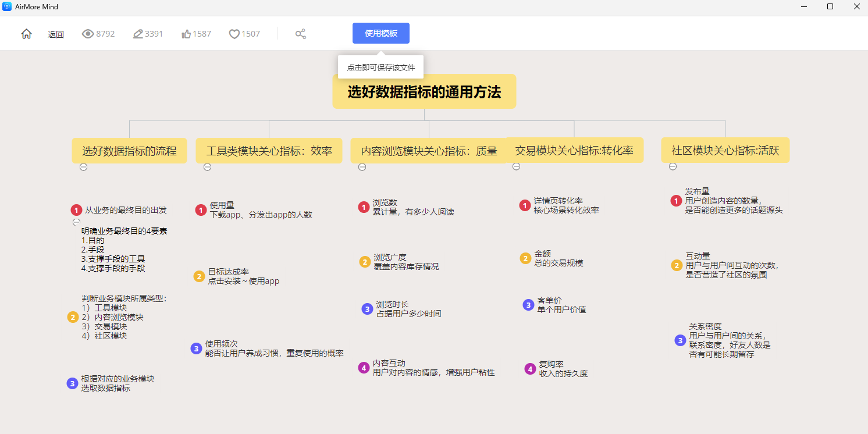Collapse the 社区模块关心指标 branch
The width and height of the screenshot is (868, 434).
[673, 166]
